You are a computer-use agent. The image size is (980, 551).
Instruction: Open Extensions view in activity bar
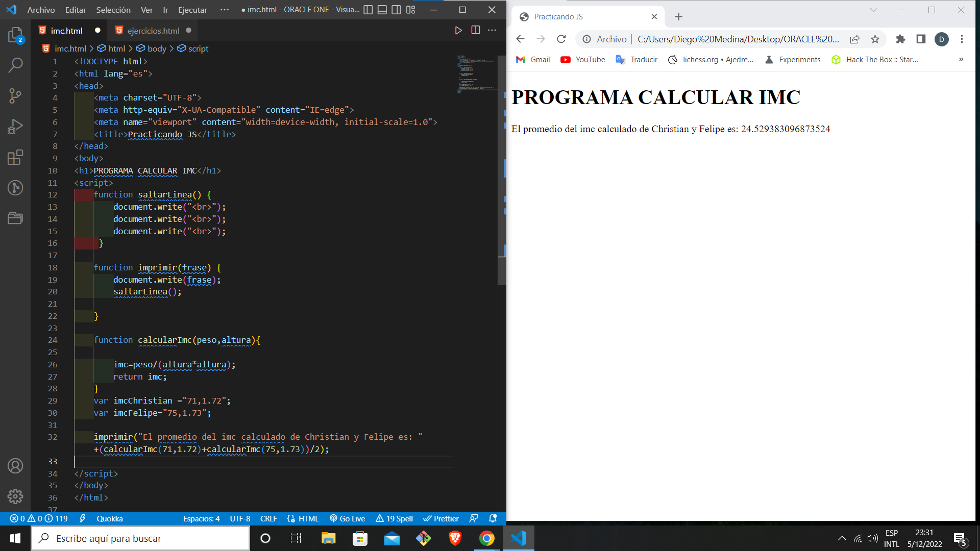(x=15, y=157)
